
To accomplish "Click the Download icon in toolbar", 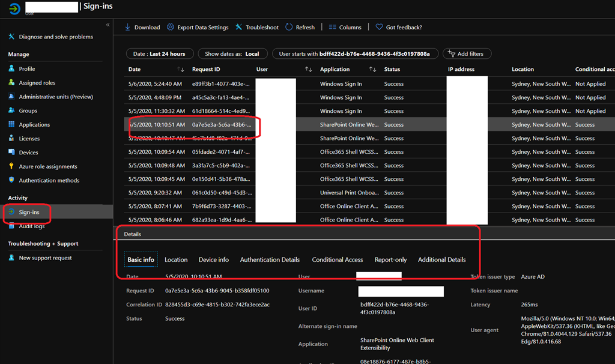I will click(128, 27).
